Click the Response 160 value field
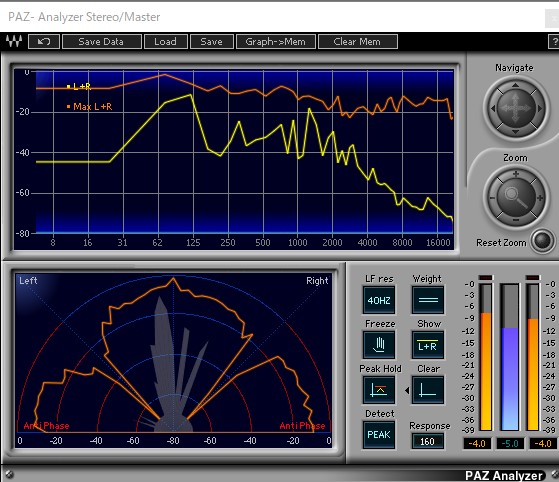 point(427,441)
